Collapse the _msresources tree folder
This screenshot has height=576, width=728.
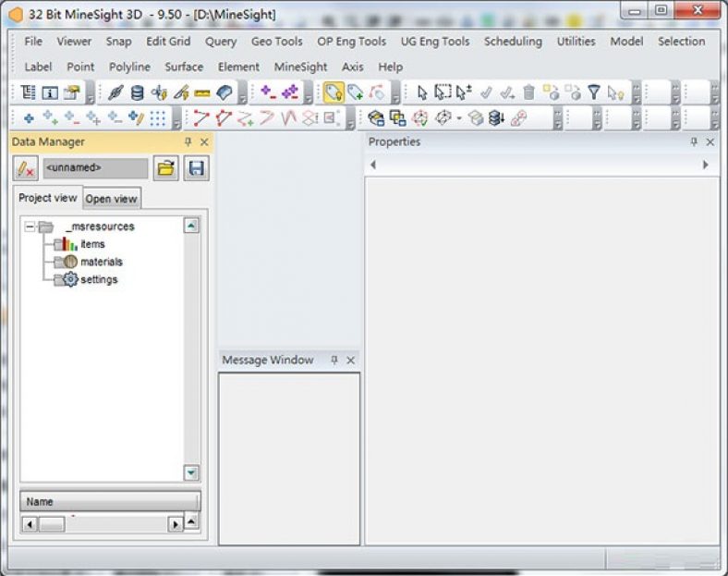[x=30, y=227]
